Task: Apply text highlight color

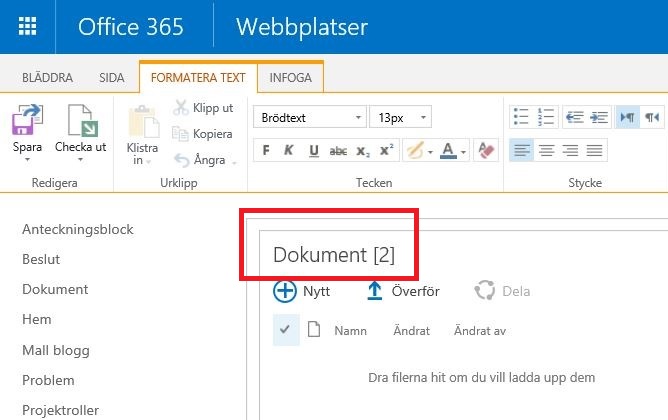Action: click(x=415, y=150)
